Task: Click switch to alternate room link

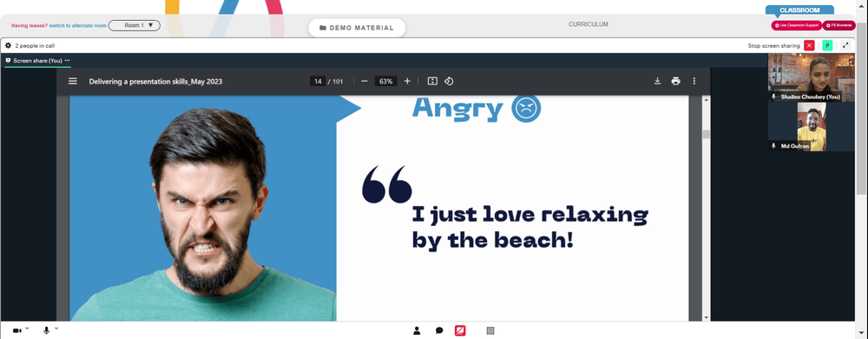Action: (x=78, y=25)
